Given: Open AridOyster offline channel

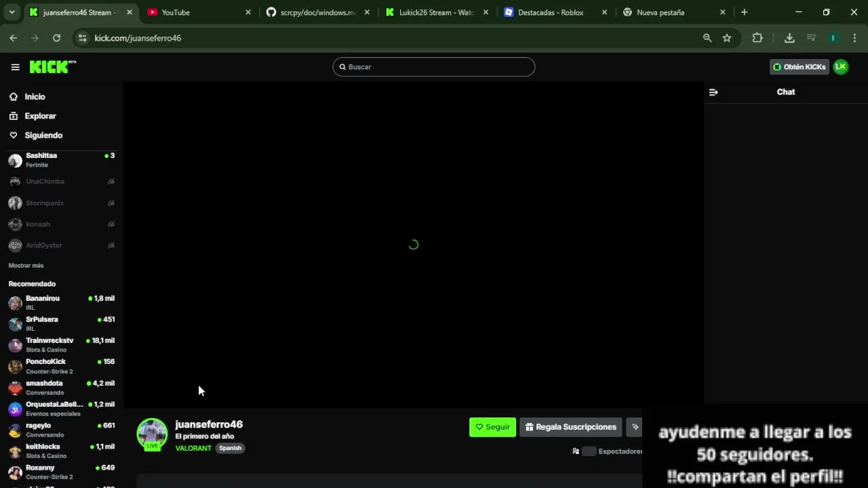Looking at the screenshot, I should click(x=61, y=245).
